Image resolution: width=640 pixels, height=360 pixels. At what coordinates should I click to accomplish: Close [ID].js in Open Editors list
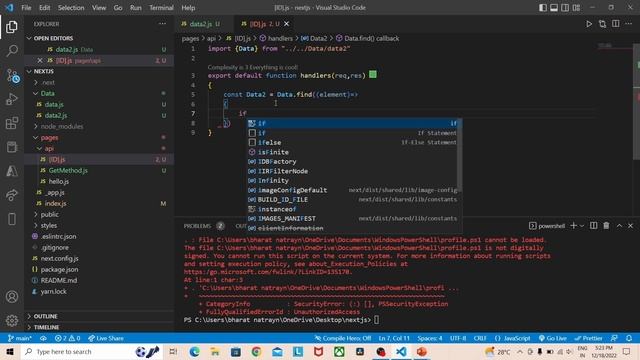[40, 60]
